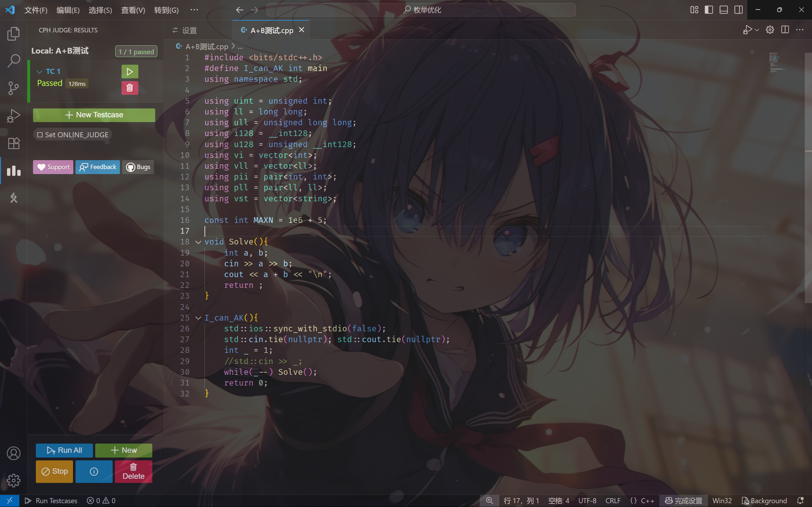Click the code minimap preview
812x507 pixels.
pyautogui.click(x=775, y=62)
